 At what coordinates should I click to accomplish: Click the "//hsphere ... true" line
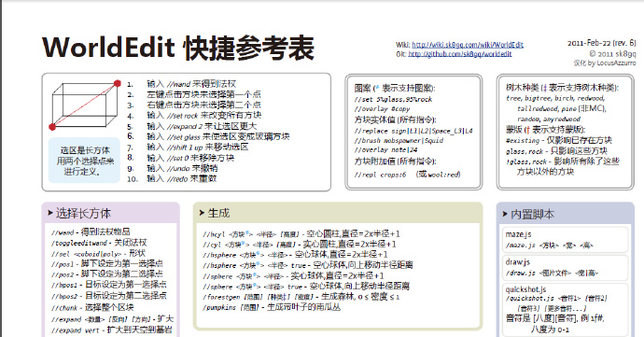[x=308, y=265]
